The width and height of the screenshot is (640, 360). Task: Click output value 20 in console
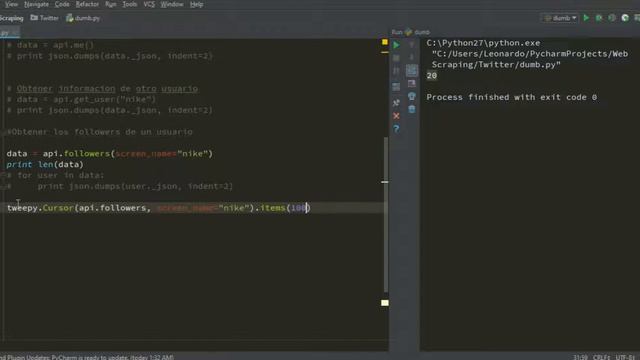point(431,76)
